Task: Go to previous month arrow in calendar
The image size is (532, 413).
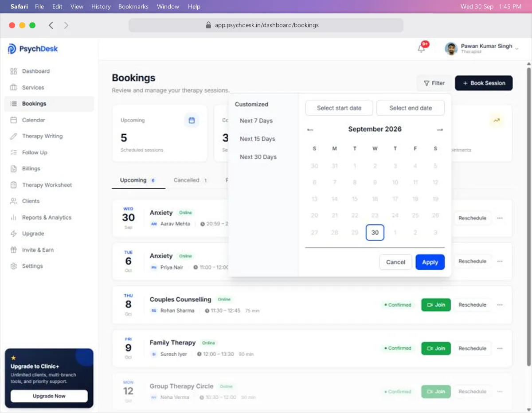Action: coord(310,130)
